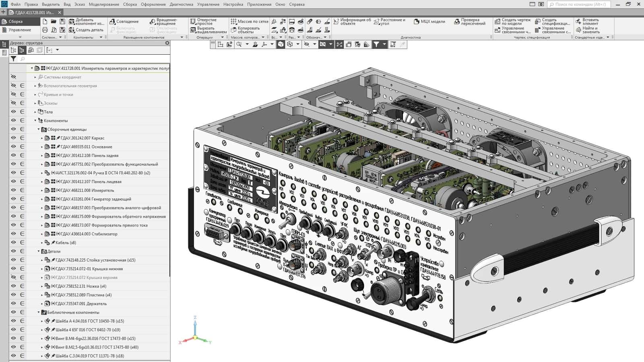This screenshot has width=644, height=362.
Task: Click the command search field
Action: tap(579, 4)
